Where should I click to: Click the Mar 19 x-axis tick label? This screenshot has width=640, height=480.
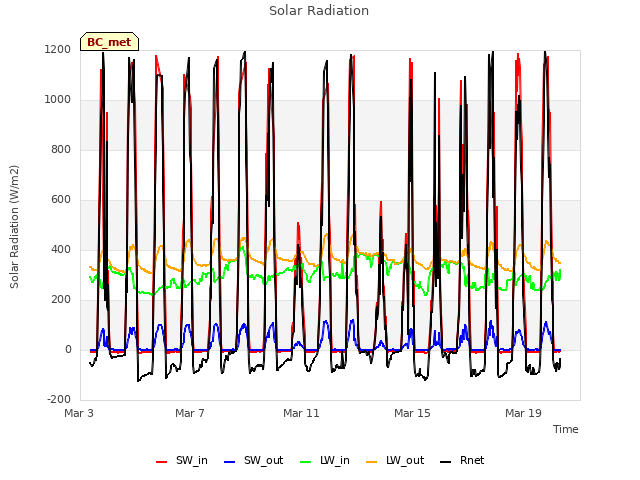(523, 413)
